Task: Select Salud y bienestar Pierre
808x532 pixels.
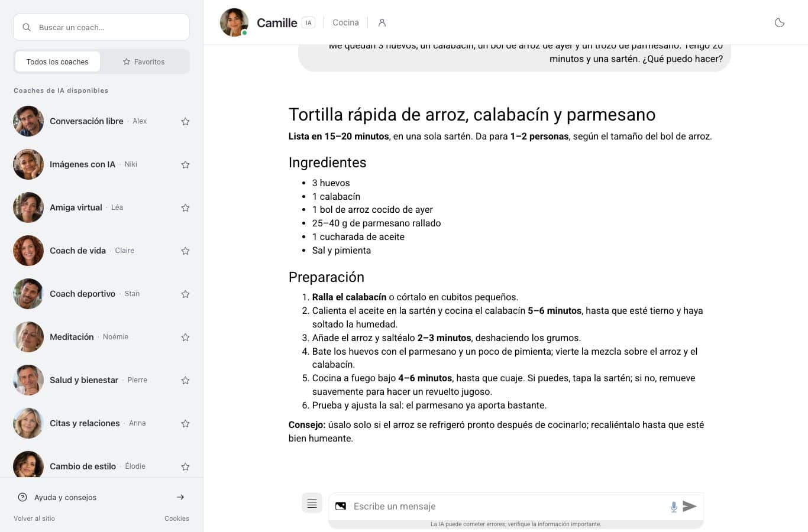Action: 101,380
